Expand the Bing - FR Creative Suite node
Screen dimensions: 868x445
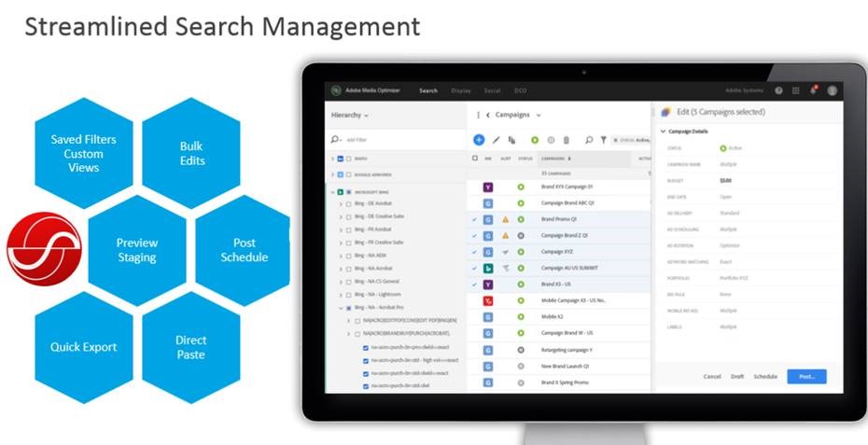tap(341, 243)
